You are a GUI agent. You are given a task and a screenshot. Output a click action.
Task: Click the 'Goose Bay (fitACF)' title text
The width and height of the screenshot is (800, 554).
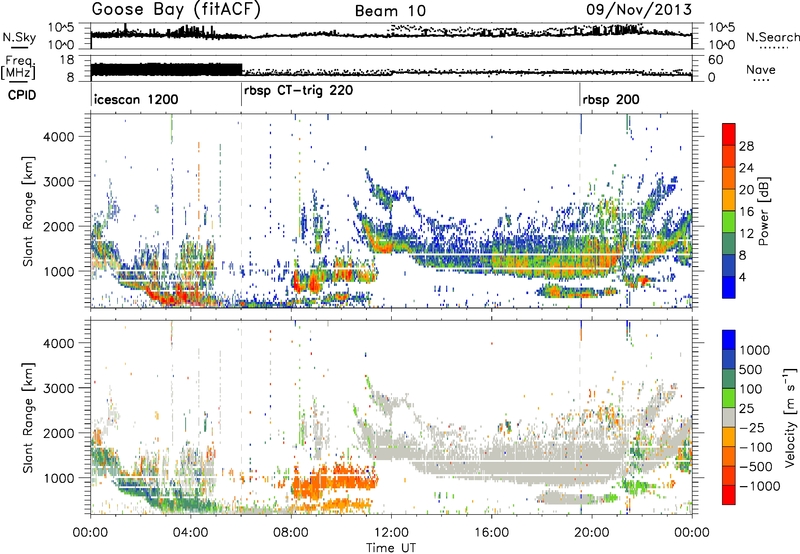pos(176,10)
